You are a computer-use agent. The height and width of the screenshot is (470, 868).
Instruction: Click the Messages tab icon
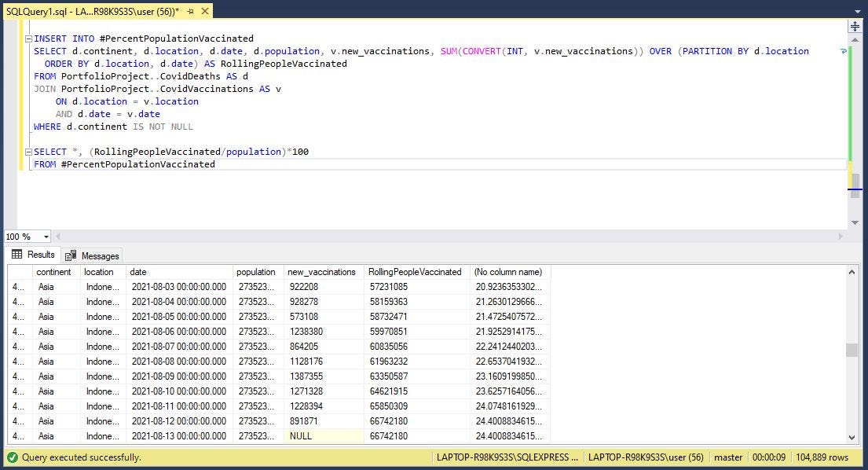pyautogui.click(x=70, y=255)
